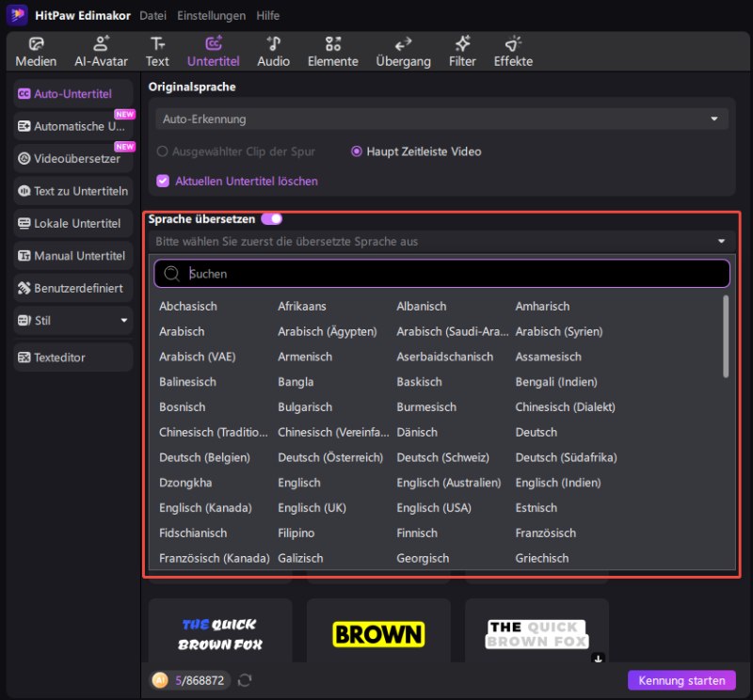The width and height of the screenshot is (753, 700).
Task: Select Haupt Zeitleiste Video radio button
Action: 357,151
